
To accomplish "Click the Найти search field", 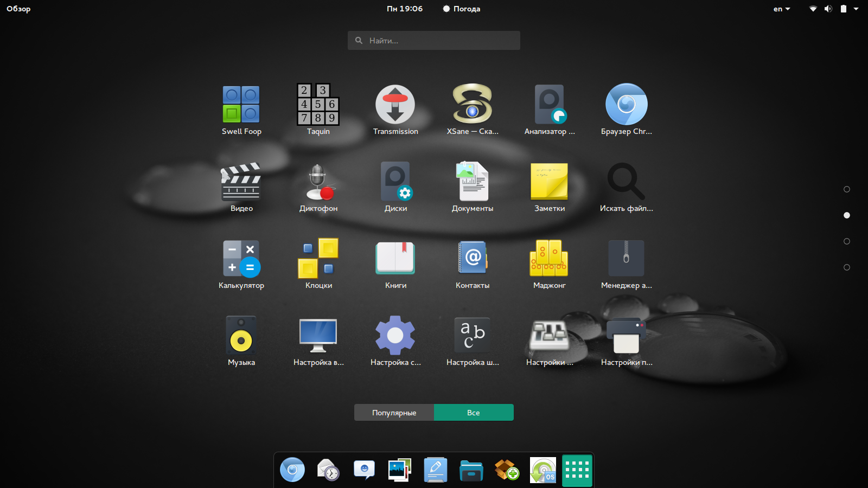I will [434, 41].
